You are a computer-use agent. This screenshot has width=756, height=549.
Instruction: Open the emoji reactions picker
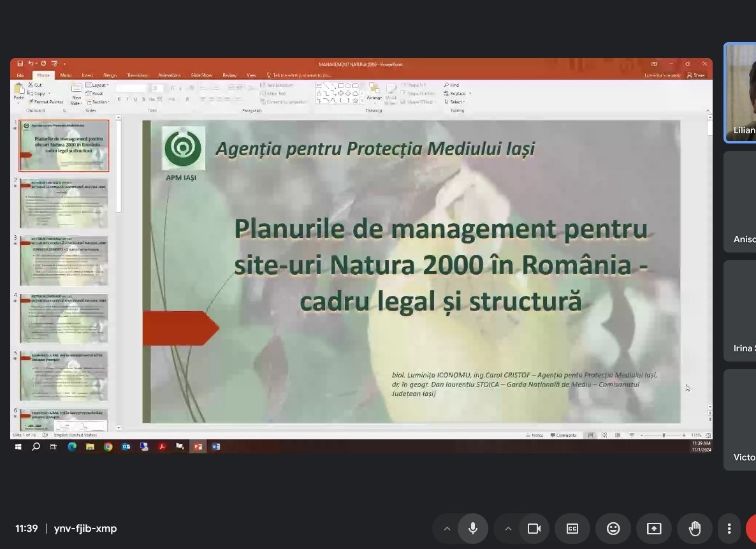click(613, 529)
